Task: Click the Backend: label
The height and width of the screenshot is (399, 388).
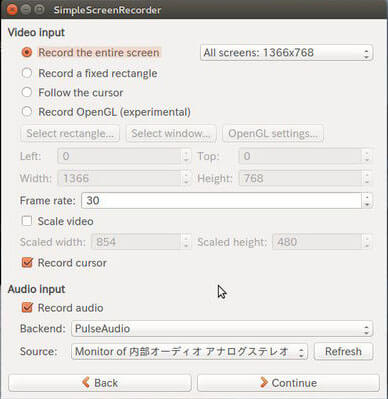Action: coord(43,329)
